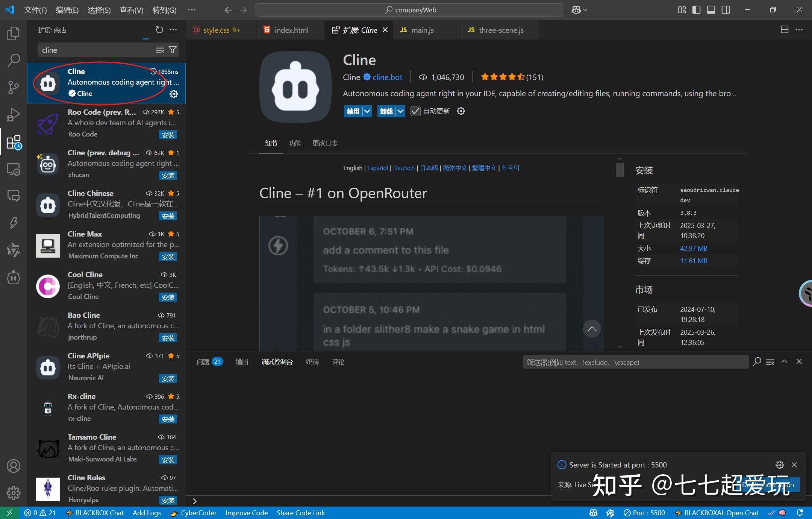
Task: Open the Copilot dropdown chevron
Action: (585, 10)
